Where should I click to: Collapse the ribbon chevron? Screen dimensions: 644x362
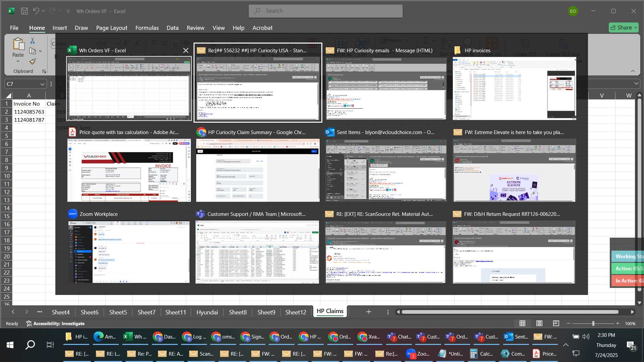(x=633, y=71)
